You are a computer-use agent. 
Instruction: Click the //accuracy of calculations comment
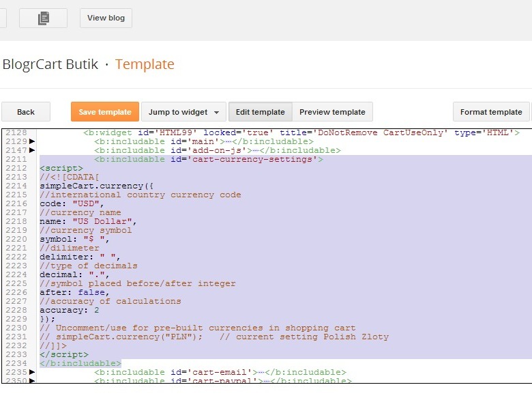click(110, 301)
